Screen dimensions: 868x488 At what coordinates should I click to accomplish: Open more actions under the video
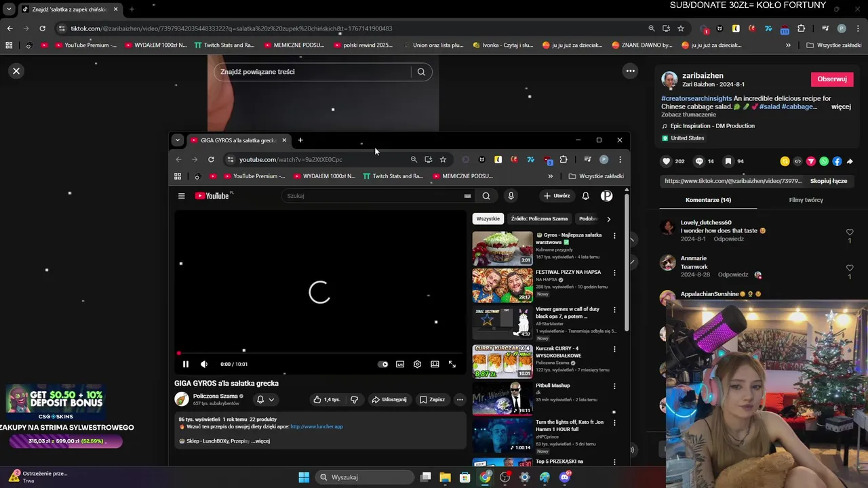460,400
